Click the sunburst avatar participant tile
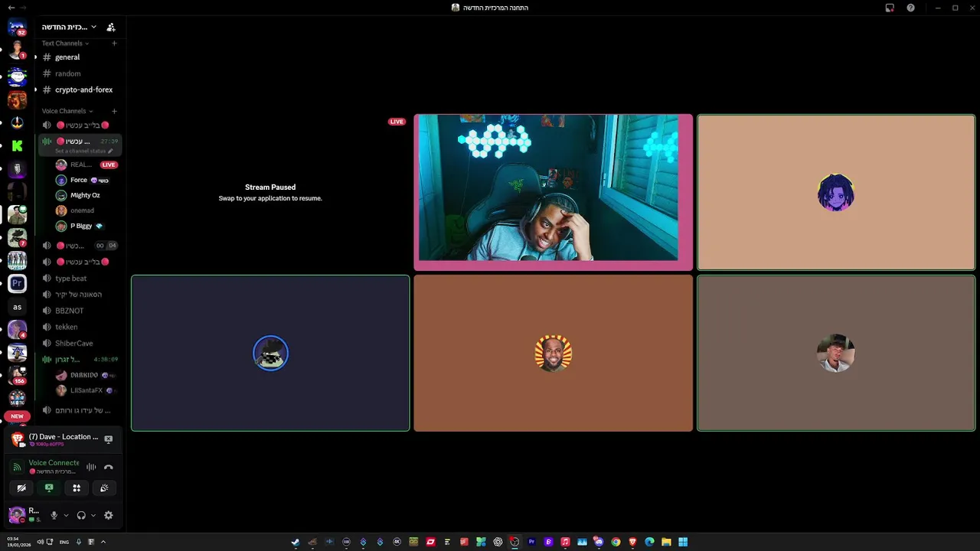The width and height of the screenshot is (980, 551). pos(553,353)
